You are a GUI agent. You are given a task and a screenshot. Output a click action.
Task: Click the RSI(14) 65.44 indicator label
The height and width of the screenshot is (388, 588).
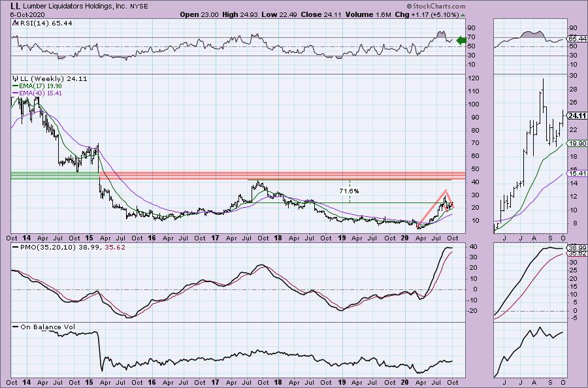(x=46, y=24)
